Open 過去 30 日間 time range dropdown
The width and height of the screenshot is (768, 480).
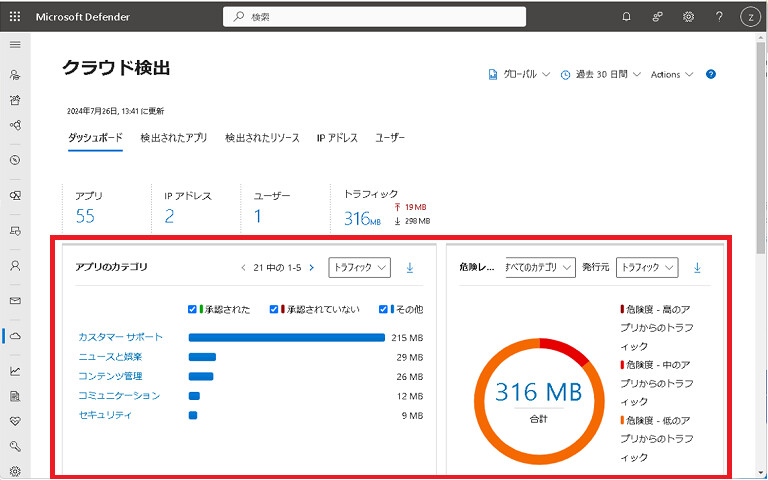tap(600, 74)
